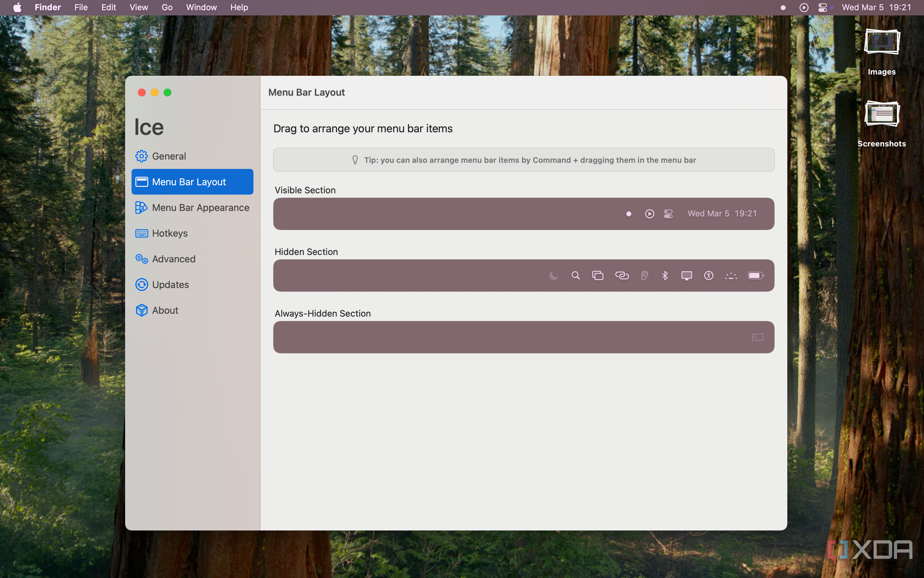Select the Now Playing icon in Visible Section
Screen dimensions: 924x578
tap(649, 214)
